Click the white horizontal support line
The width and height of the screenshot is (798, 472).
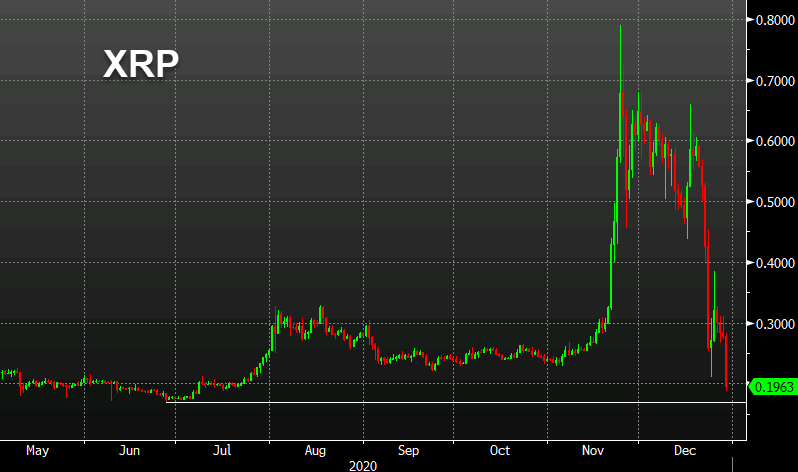coord(450,402)
